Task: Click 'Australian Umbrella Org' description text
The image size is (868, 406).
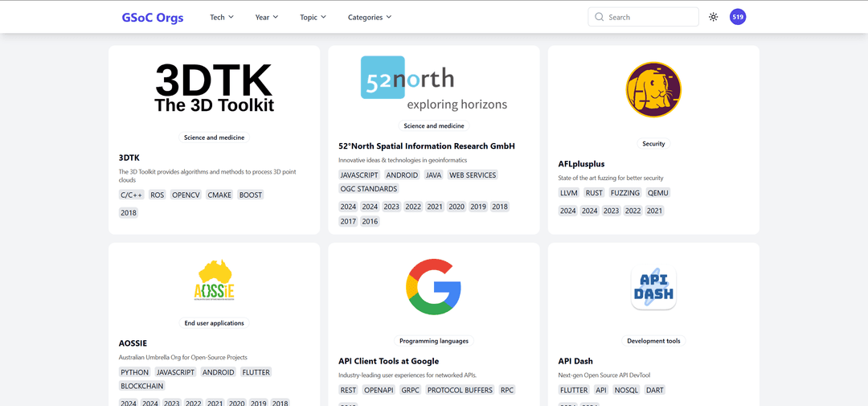Action: (182, 357)
